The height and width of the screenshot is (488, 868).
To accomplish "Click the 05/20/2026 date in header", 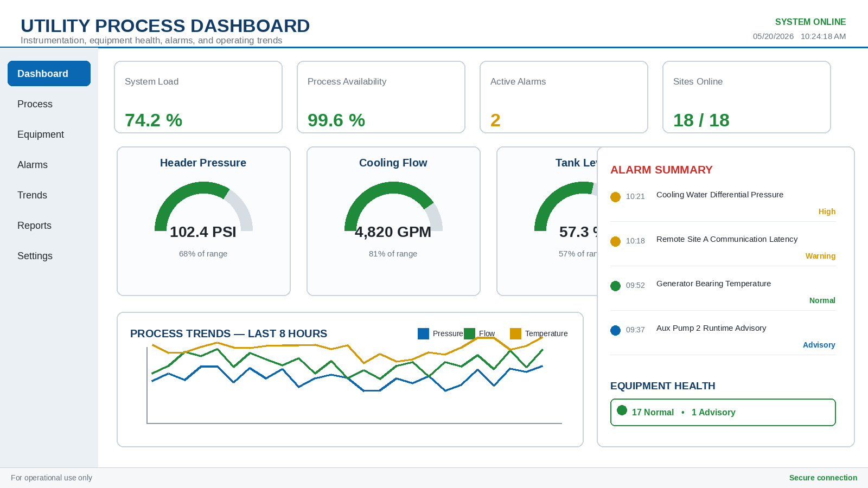I will pos(773,36).
